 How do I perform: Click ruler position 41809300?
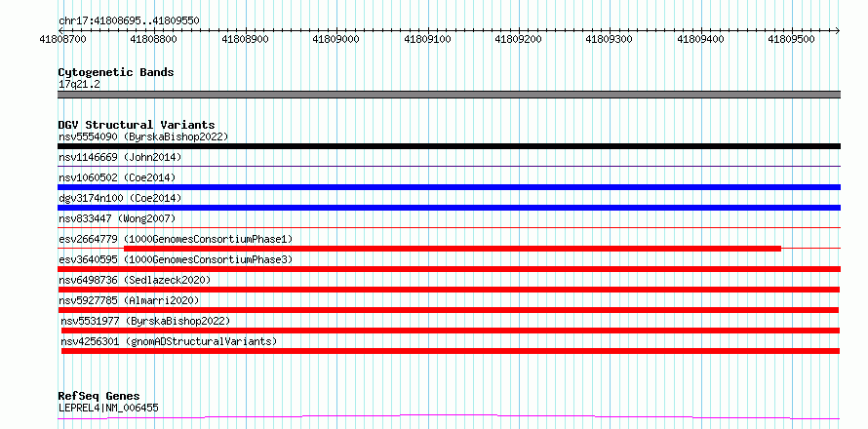coord(609,39)
